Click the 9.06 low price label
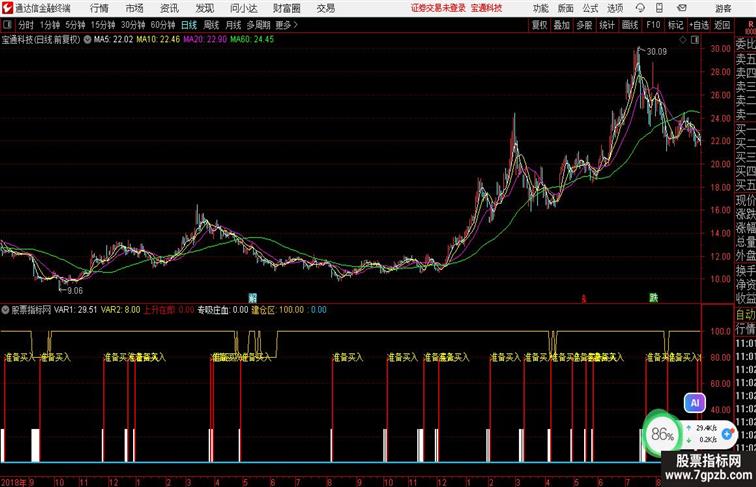The image size is (756, 487). pos(75,291)
